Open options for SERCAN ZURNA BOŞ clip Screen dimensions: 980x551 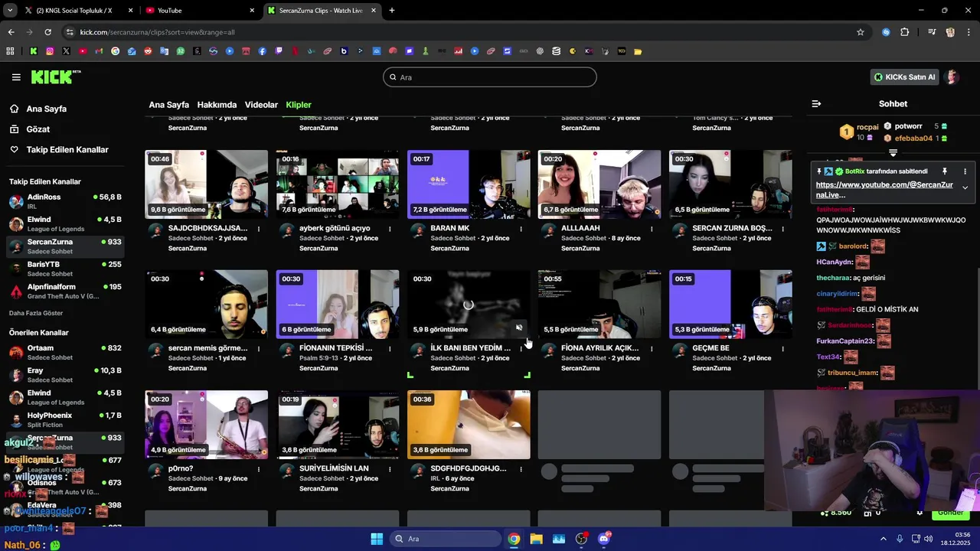(782, 229)
